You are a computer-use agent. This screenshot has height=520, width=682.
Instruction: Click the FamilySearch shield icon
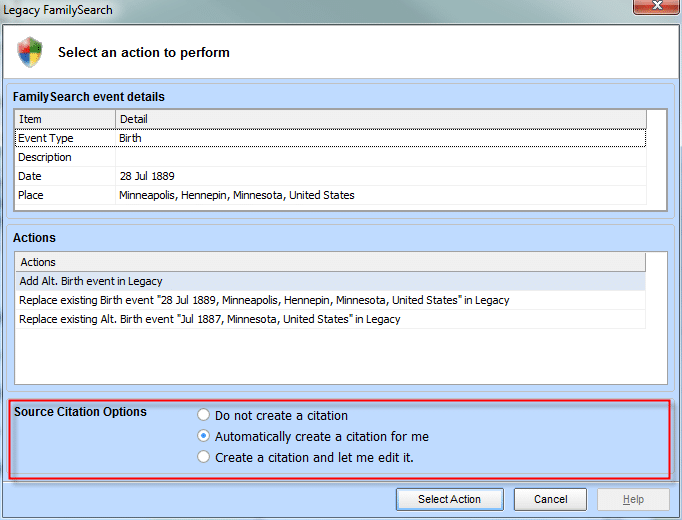click(x=30, y=52)
